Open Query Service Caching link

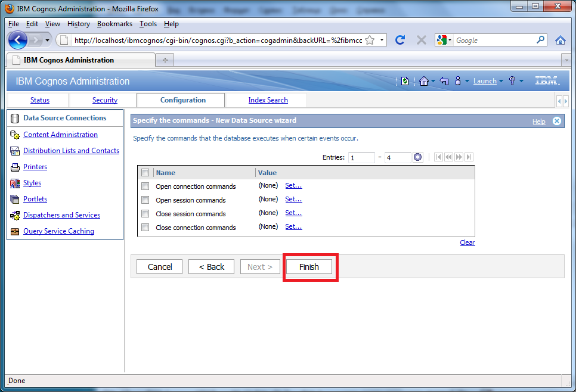click(x=59, y=231)
